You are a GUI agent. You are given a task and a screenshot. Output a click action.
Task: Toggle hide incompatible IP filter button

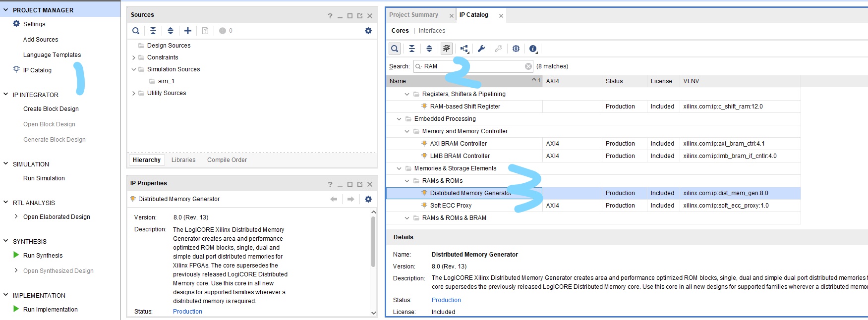click(x=447, y=49)
